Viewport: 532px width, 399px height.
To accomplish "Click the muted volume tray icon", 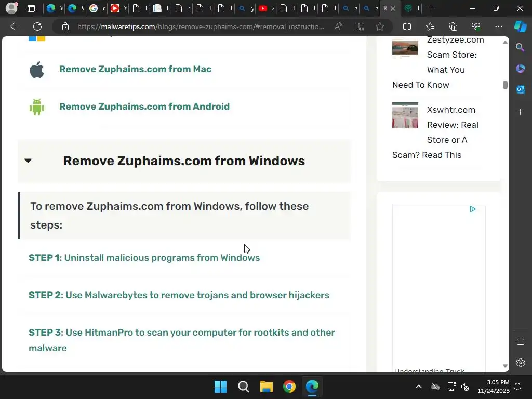I will [x=465, y=387].
